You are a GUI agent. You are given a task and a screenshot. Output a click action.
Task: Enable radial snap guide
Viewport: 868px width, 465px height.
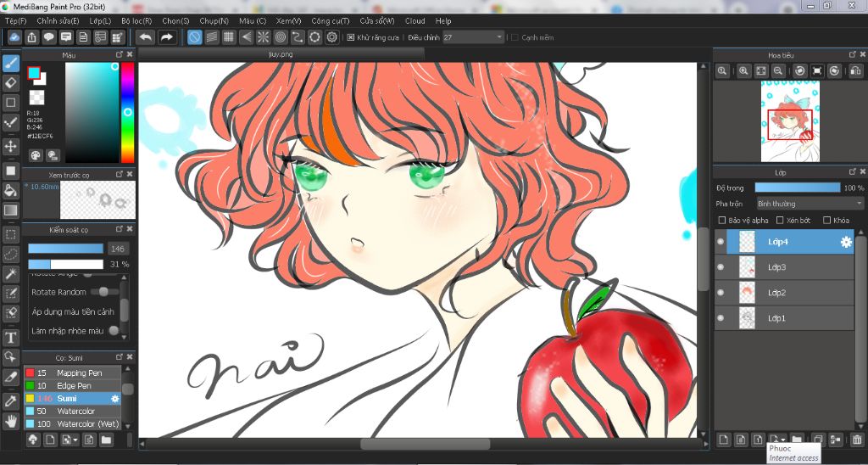point(263,37)
